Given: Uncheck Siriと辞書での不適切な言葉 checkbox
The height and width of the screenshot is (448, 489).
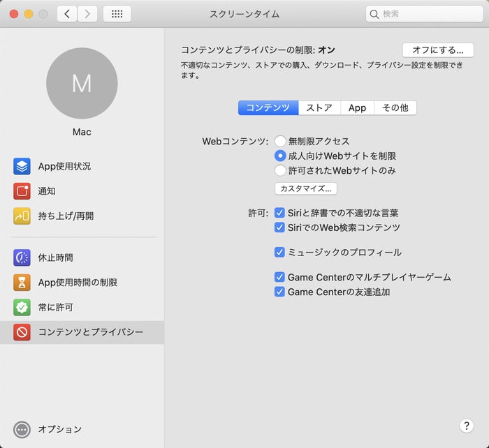Looking at the screenshot, I should (280, 213).
